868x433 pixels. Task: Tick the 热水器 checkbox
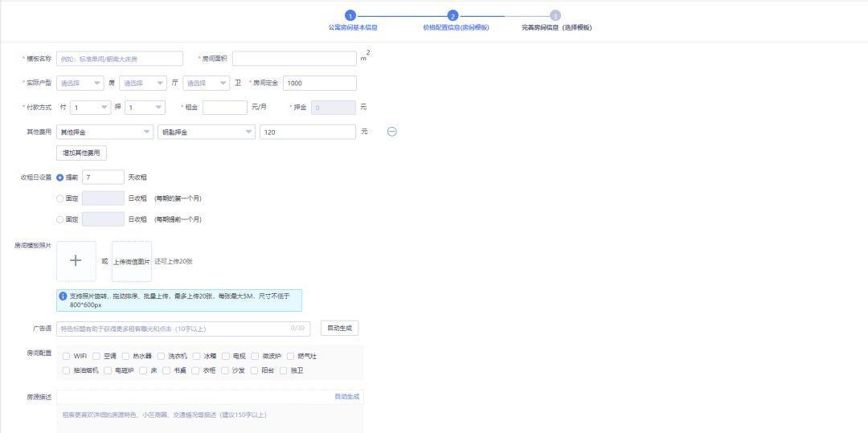click(x=125, y=356)
